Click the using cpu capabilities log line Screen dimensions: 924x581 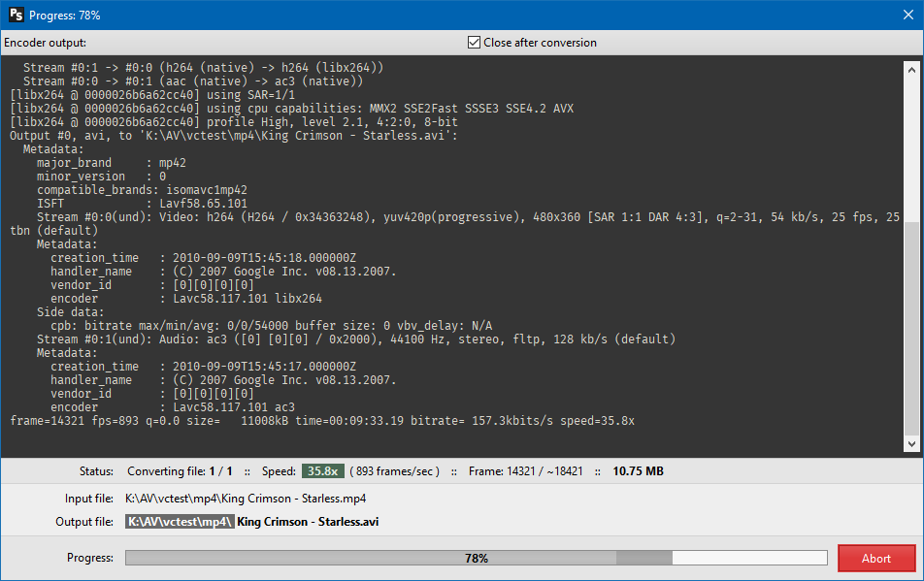pos(292,109)
